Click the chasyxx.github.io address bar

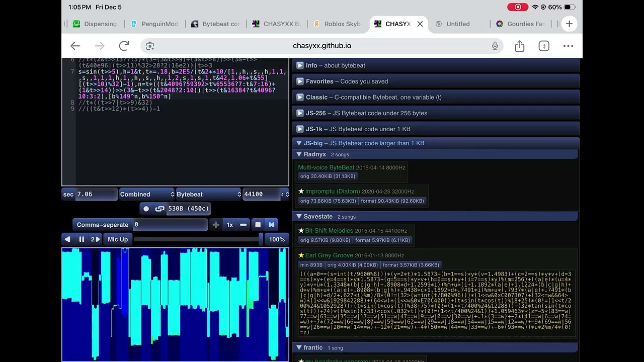point(322,46)
